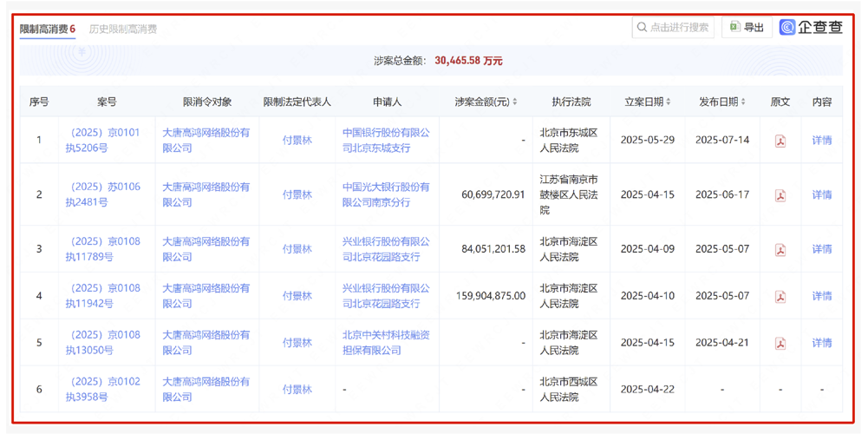868x434 pixels.
Task: Open 付景林 in row 4
Action: tap(297, 296)
